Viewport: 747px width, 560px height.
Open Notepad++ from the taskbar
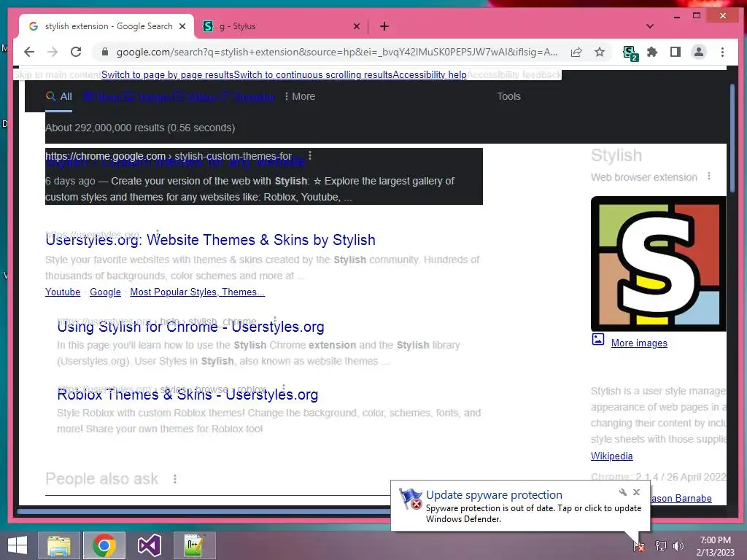[194, 545]
